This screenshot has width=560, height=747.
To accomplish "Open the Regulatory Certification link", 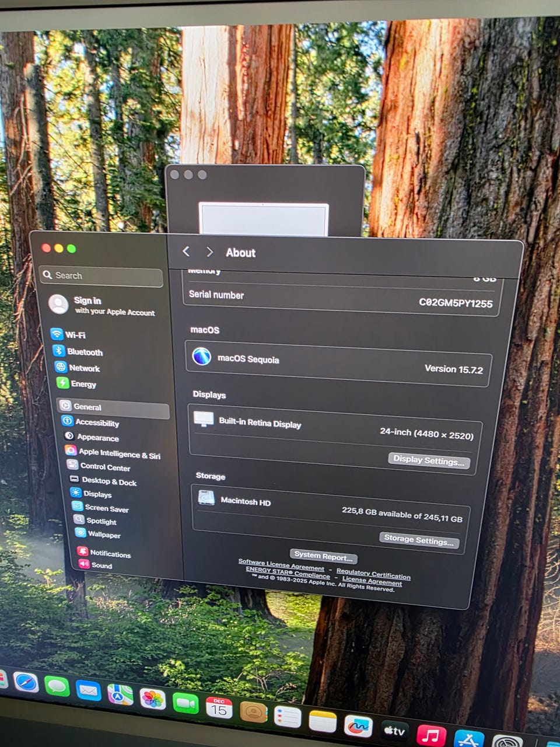I will point(373,574).
